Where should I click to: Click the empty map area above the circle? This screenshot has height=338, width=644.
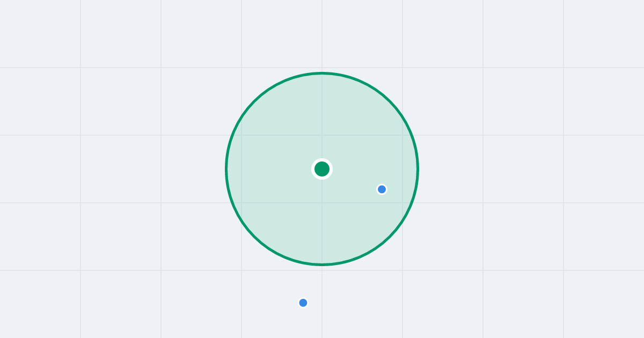tap(322, 35)
